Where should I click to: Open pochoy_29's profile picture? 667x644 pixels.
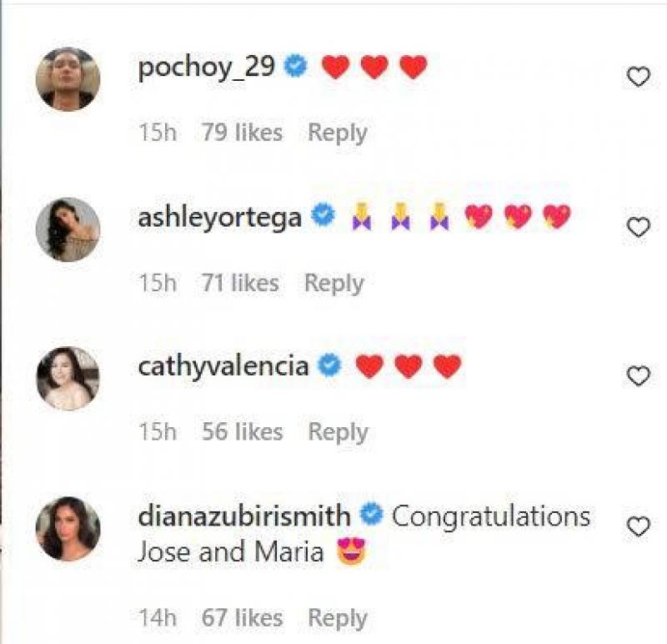pyautogui.click(x=68, y=78)
